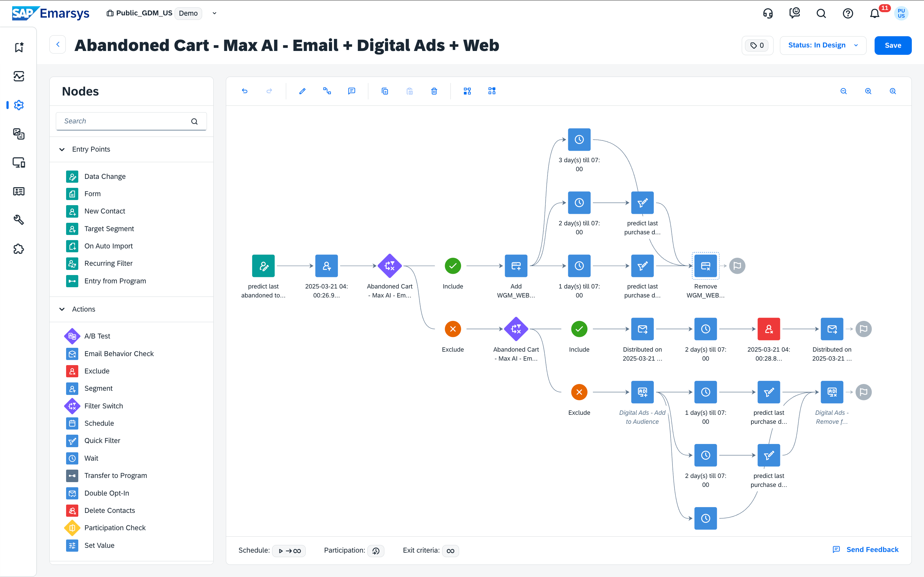
Task: Select the Target Segment entry point
Action: (x=109, y=229)
